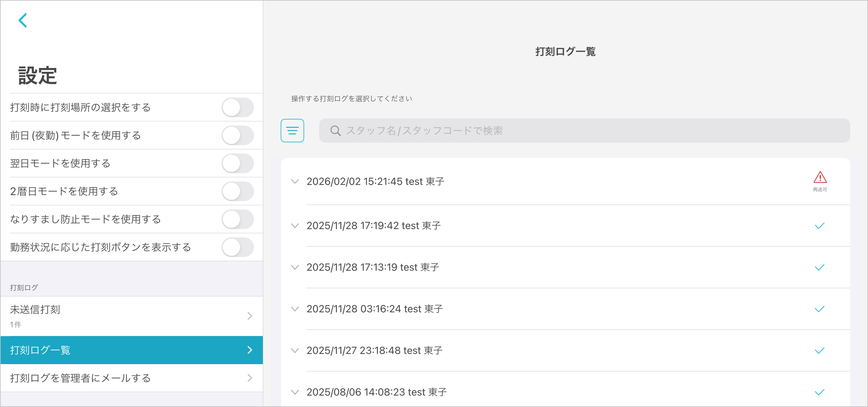
Task: Open 未送信打刻 menu item
Action: click(131, 316)
